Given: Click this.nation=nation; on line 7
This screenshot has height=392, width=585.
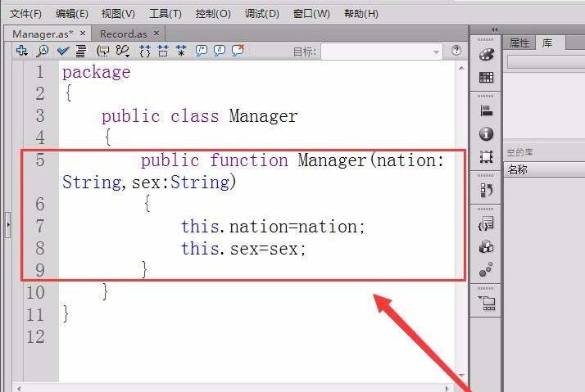Looking at the screenshot, I should pyautogui.click(x=273, y=227).
